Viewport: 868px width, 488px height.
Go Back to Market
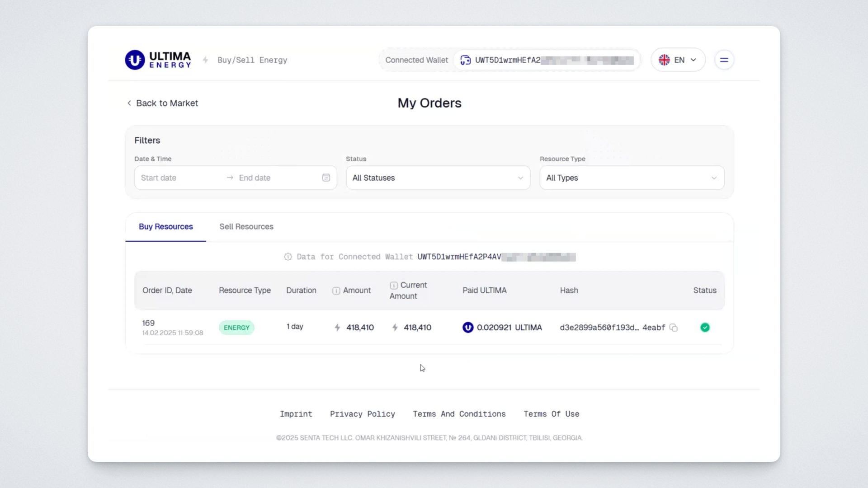[x=163, y=103]
